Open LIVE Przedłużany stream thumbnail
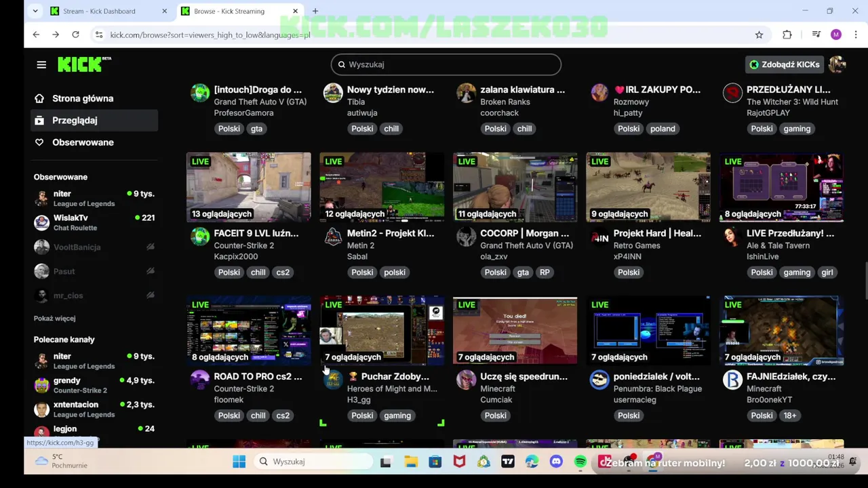The image size is (868, 488). [x=781, y=187]
